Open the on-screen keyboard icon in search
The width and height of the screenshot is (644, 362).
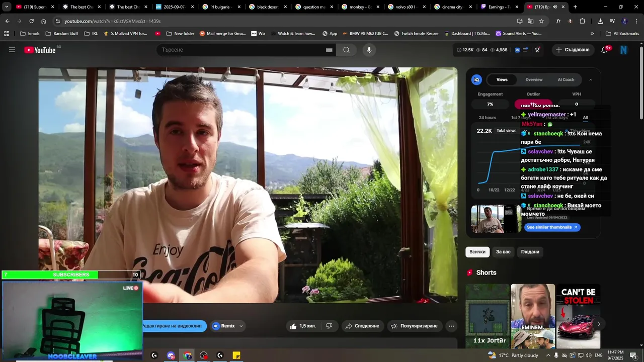pos(329,50)
